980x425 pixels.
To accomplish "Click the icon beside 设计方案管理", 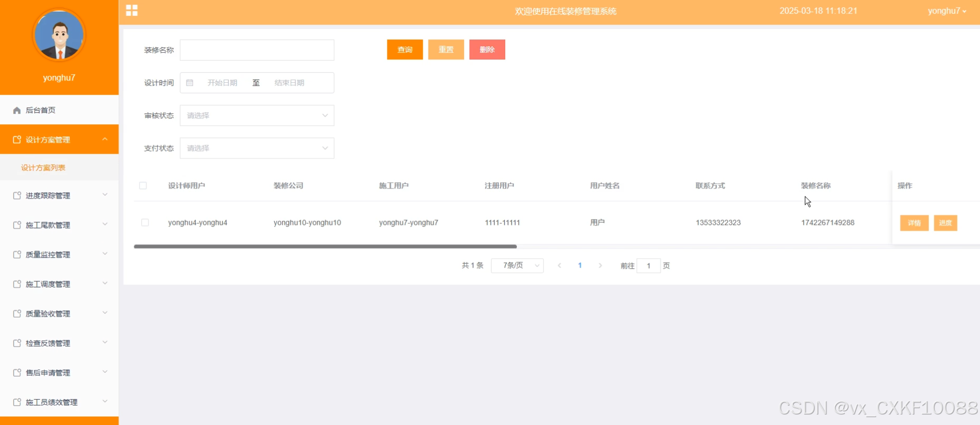I will [x=17, y=140].
